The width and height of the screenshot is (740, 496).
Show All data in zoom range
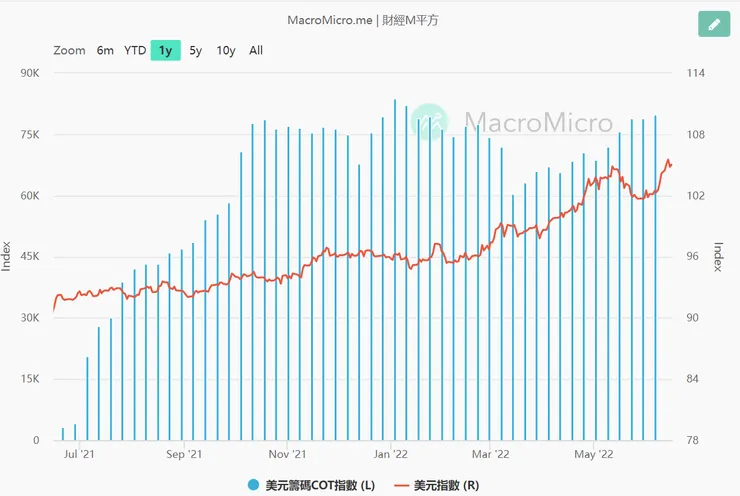click(x=256, y=50)
